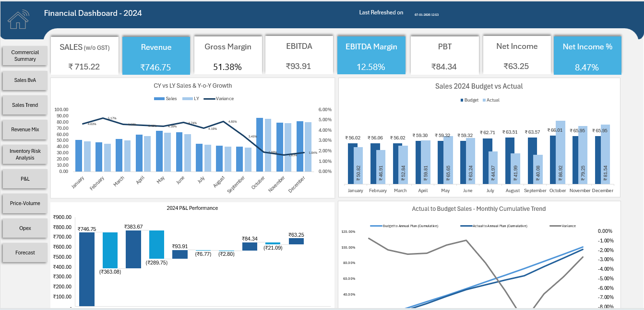
Task: Select the EBITDA Margin KPI card
Action: (371, 55)
